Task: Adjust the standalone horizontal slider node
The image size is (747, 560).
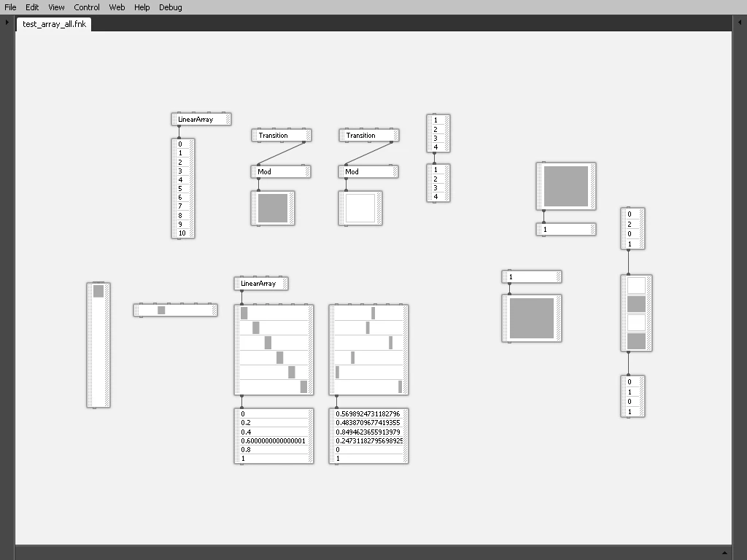Action: pos(175,310)
